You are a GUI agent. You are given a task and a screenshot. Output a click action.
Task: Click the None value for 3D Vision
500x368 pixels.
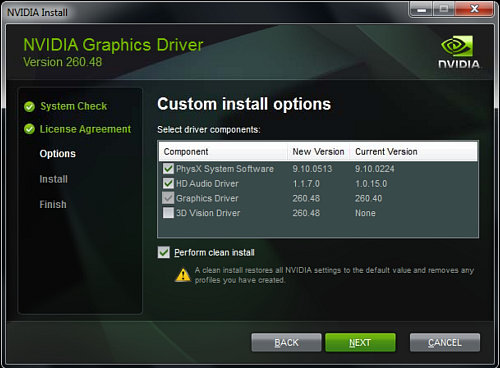(x=365, y=213)
